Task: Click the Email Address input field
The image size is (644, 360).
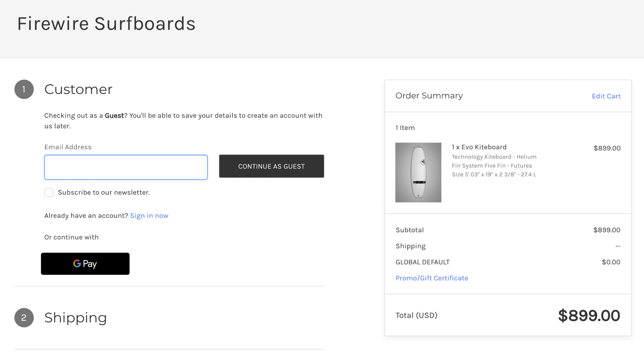Action: pyautogui.click(x=126, y=167)
